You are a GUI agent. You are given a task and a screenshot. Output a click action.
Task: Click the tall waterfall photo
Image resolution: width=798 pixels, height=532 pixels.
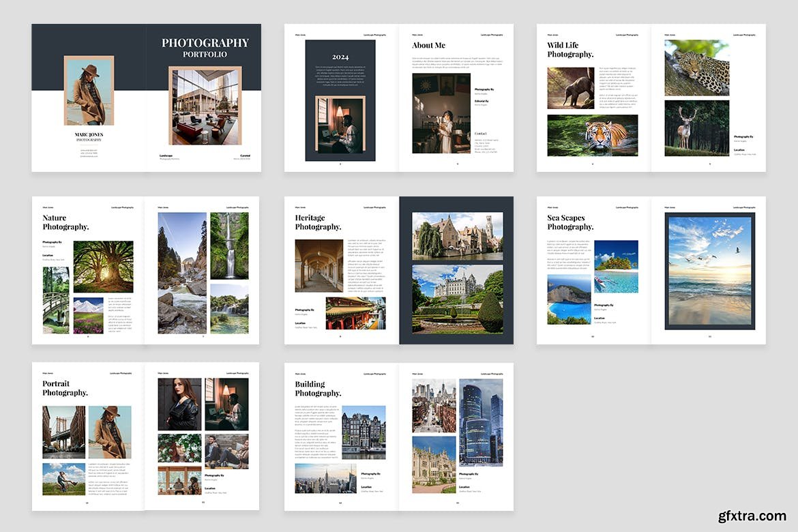pyautogui.click(x=229, y=246)
